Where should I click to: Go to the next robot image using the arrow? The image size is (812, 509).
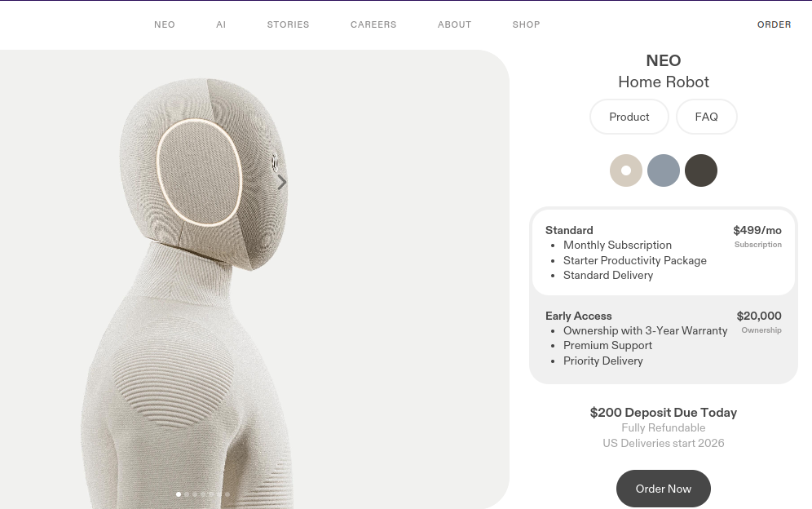tap(281, 183)
